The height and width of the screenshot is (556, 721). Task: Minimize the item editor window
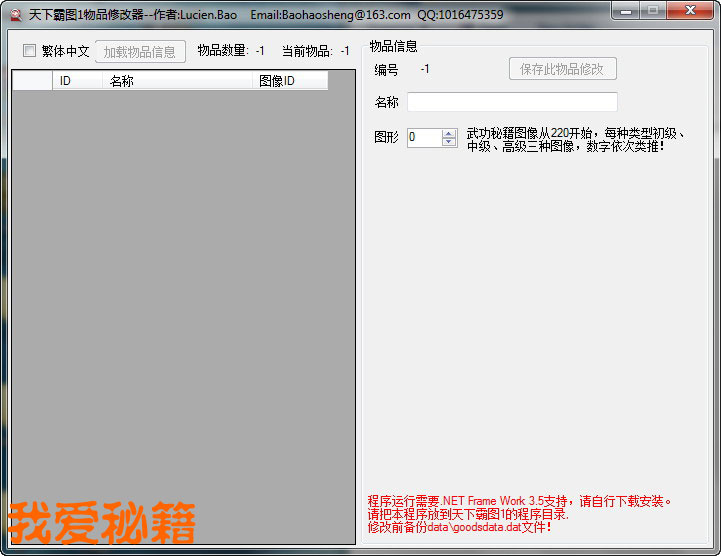[626, 11]
